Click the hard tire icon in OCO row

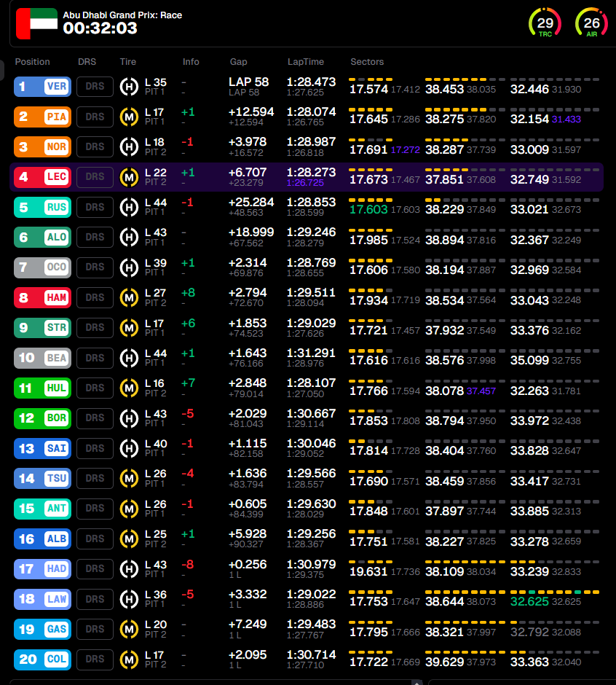[x=129, y=267]
